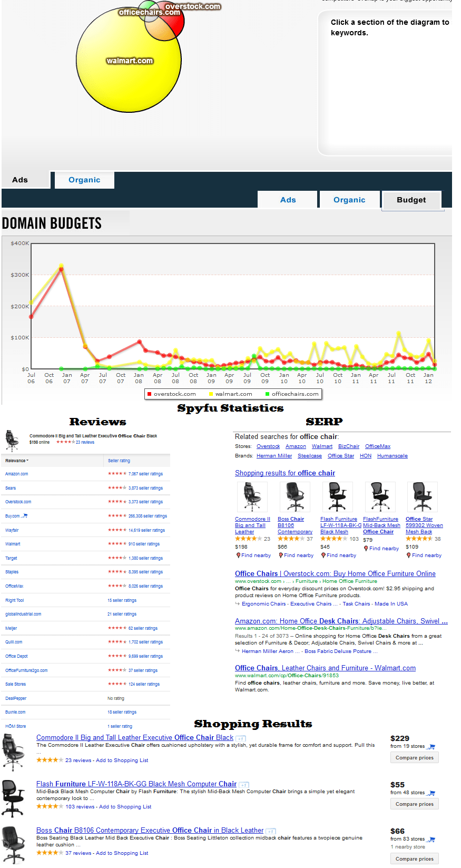Click the BizChair store link
The image size is (461, 868).
coord(349,446)
